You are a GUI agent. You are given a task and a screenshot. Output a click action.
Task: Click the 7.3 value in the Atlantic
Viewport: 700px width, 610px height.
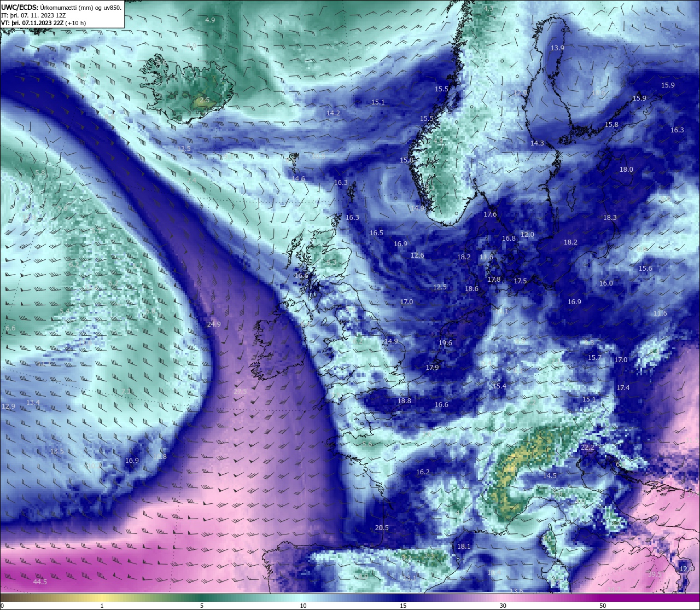pyautogui.click(x=126, y=391)
